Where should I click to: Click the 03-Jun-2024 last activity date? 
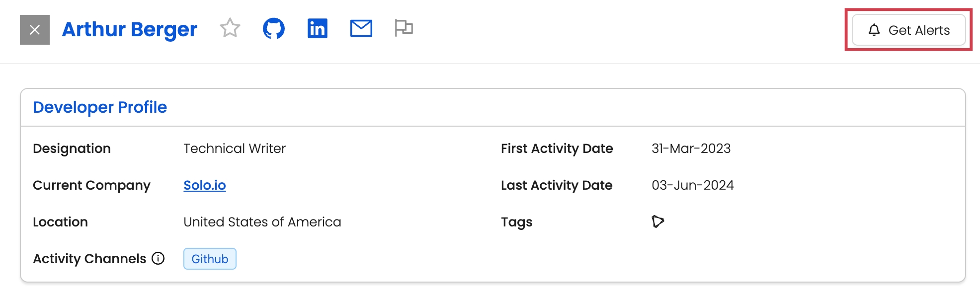(693, 185)
